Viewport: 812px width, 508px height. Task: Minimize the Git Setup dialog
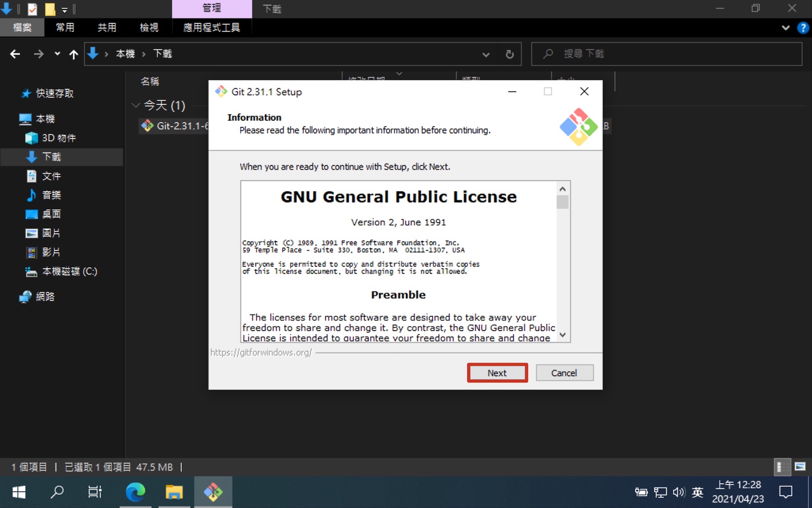512,91
